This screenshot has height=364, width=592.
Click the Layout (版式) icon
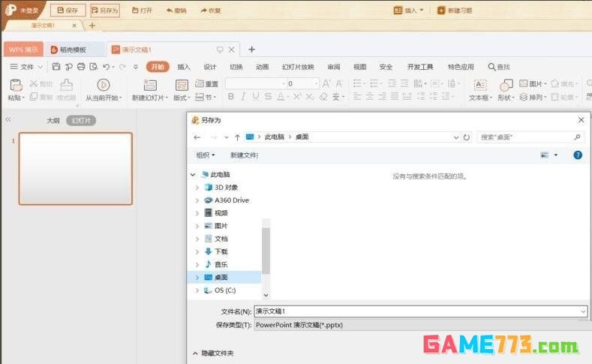pos(182,86)
